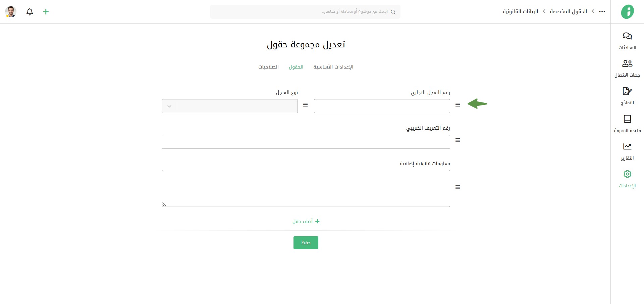Click the drag handle beside رقم التعريف الضريبي
The image size is (644, 304).
[458, 140]
